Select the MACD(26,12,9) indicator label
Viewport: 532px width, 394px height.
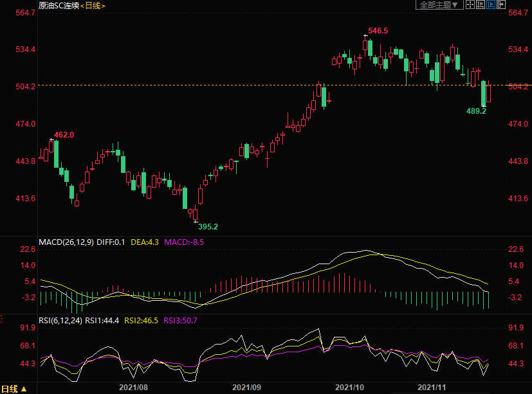66,242
